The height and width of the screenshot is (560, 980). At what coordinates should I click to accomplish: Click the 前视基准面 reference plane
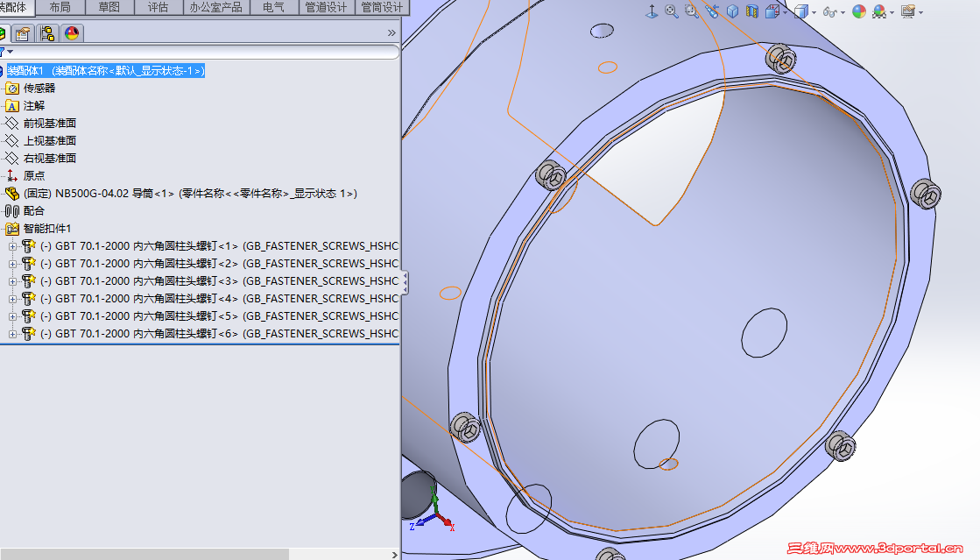point(48,123)
